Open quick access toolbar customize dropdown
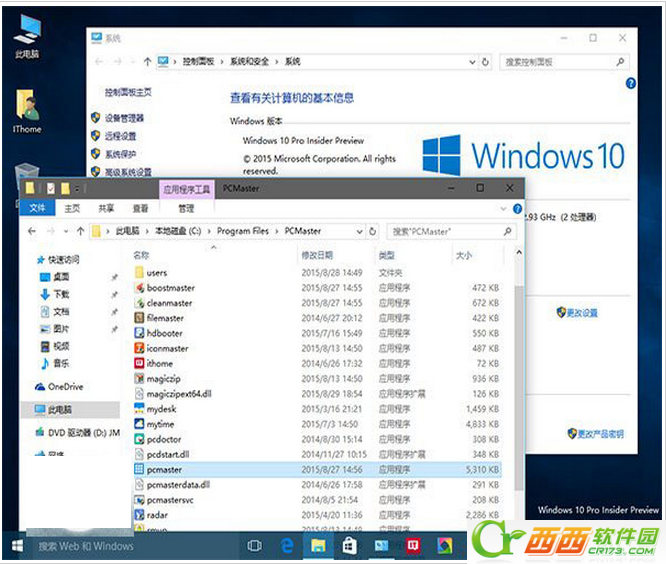666x564 pixels. tap(77, 189)
